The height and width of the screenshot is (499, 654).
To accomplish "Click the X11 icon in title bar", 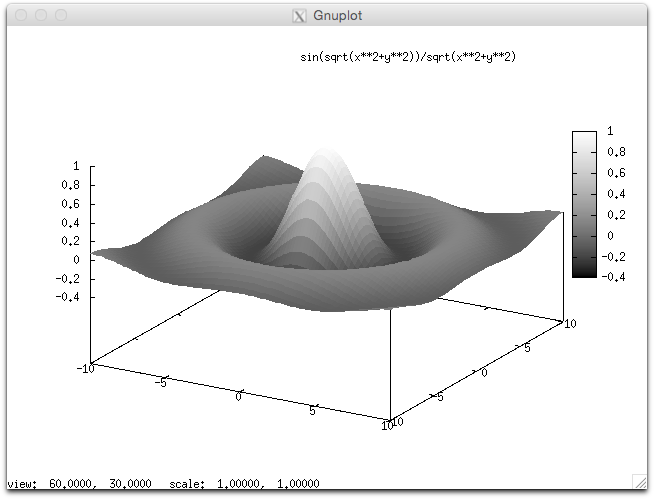I will (299, 16).
